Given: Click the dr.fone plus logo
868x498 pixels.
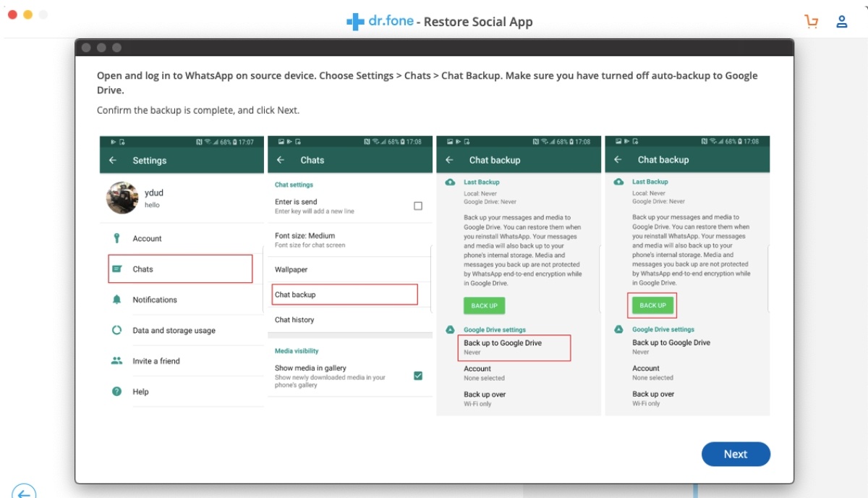Looking at the screenshot, I should (355, 22).
